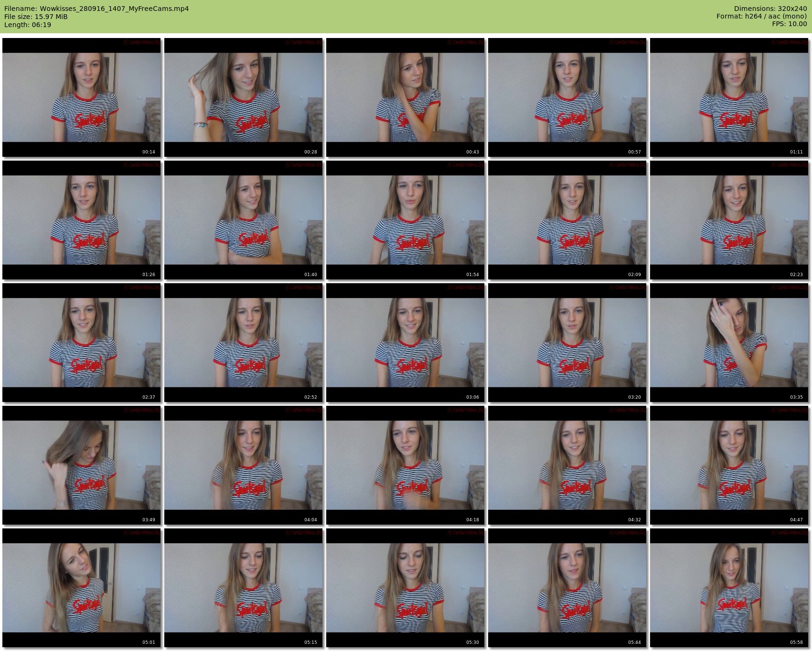Image resolution: width=812 pixels, height=651 pixels.
Task: Select the thumbnail timestamped 02:09
Action: [567, 220]
